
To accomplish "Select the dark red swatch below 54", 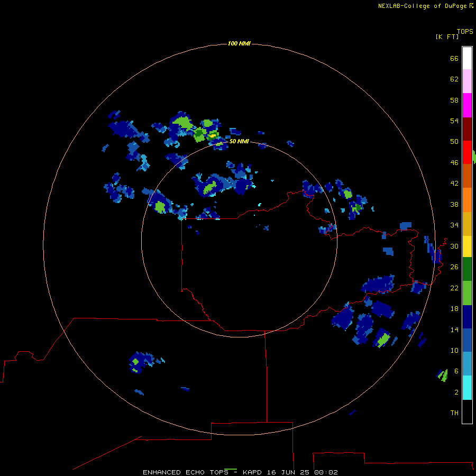I will coord(467,129).
